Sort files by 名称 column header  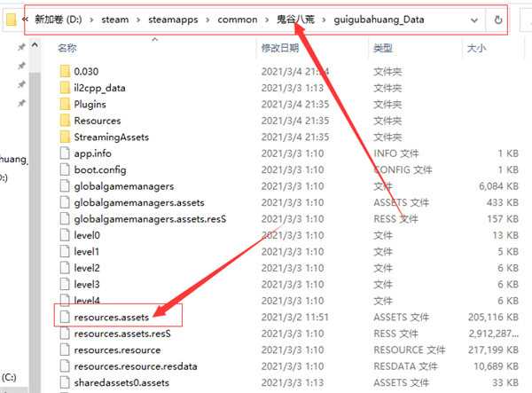pyautogui.click(x=66, y=48)
